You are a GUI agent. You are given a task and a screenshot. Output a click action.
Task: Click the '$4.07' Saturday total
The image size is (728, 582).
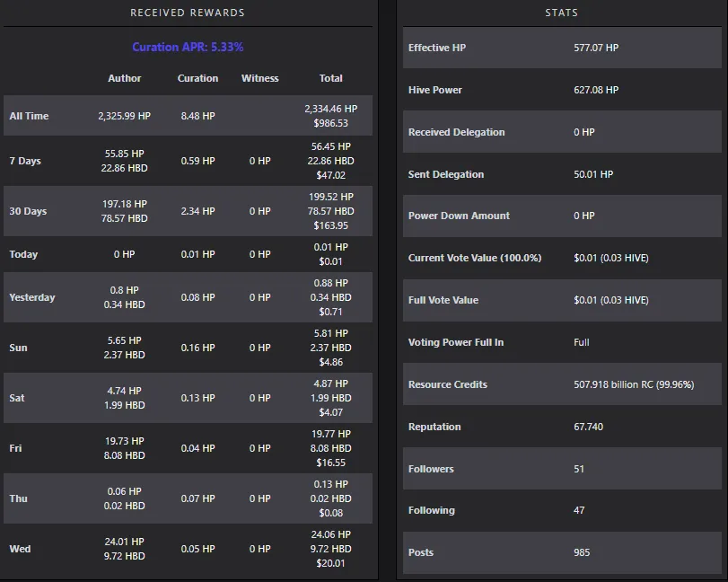[x=330, y=412]
